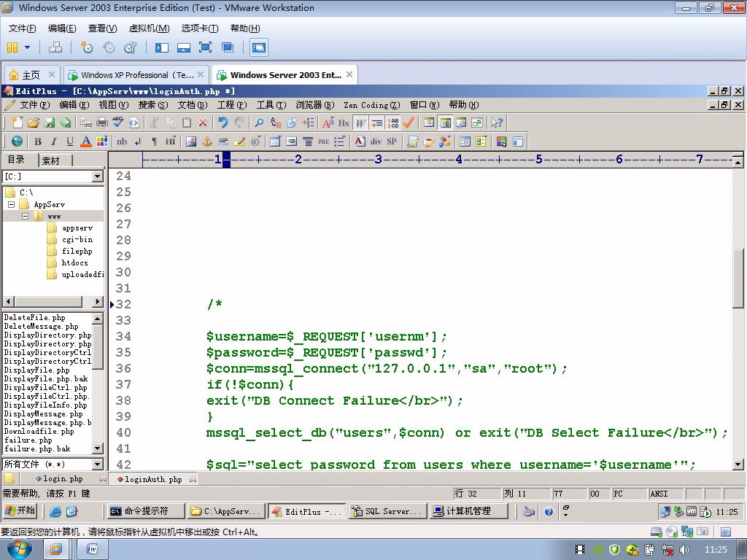This screenshot has height=560, width=747.
Task: Select the 目录 directory tab
Action: coord(16,160)
